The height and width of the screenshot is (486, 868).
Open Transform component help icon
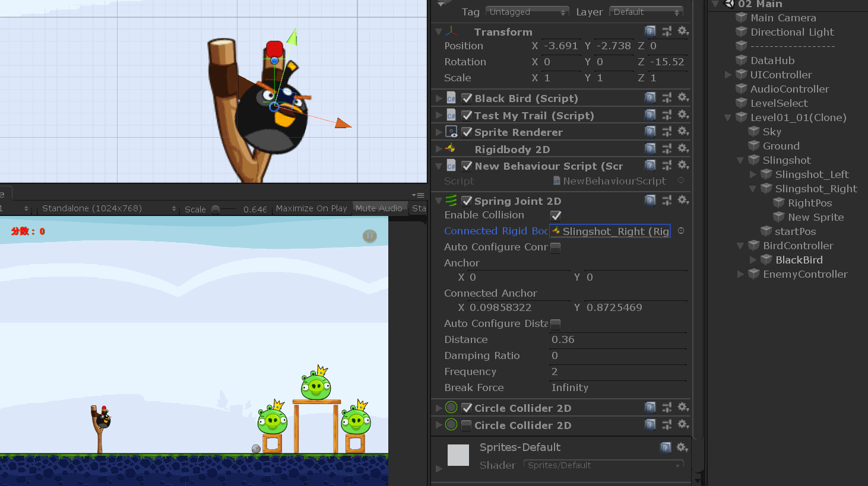click(651, 31)
